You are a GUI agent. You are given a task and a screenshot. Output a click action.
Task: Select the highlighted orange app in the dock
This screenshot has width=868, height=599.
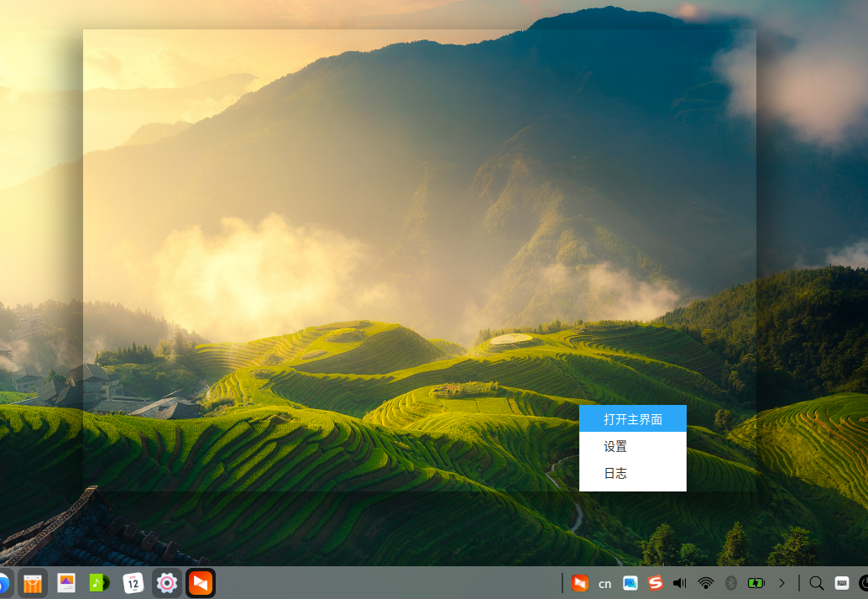pos(200,582)
